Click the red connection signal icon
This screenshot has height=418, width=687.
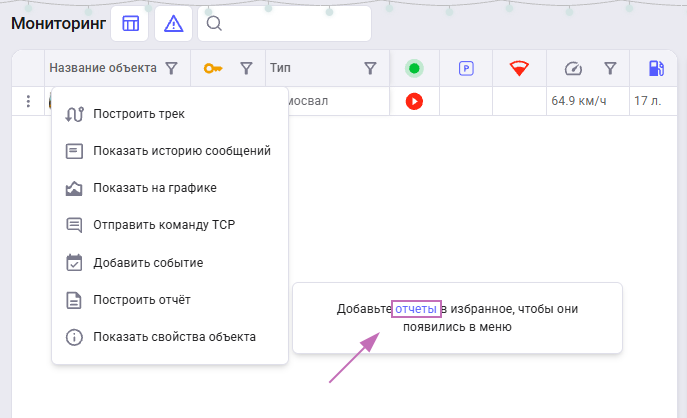[x=518, y=68]
